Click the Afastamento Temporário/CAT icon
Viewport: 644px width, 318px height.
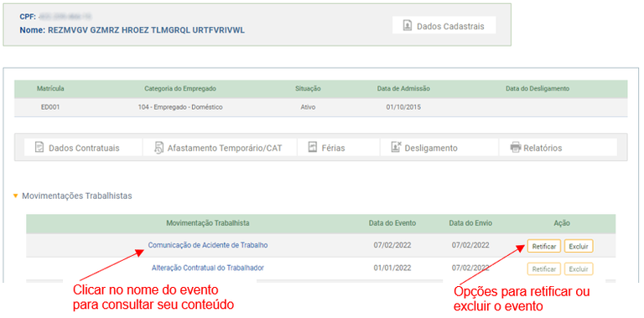tap(159, 148)
